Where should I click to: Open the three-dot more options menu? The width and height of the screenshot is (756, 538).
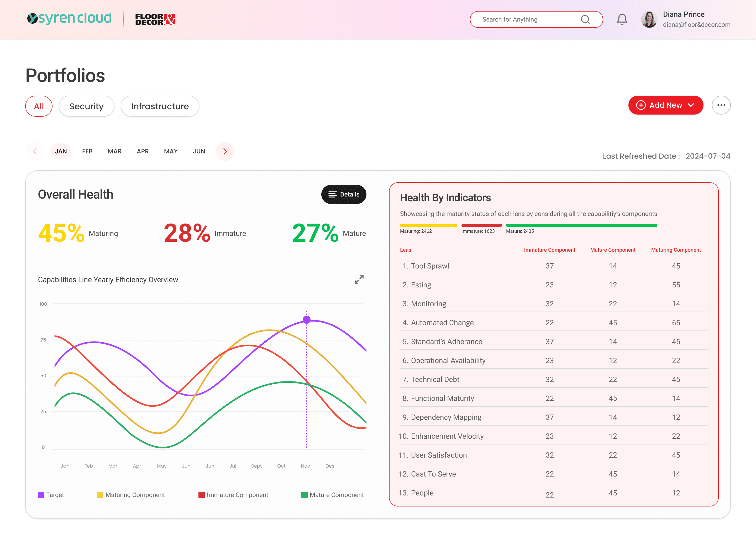(721, 105)
